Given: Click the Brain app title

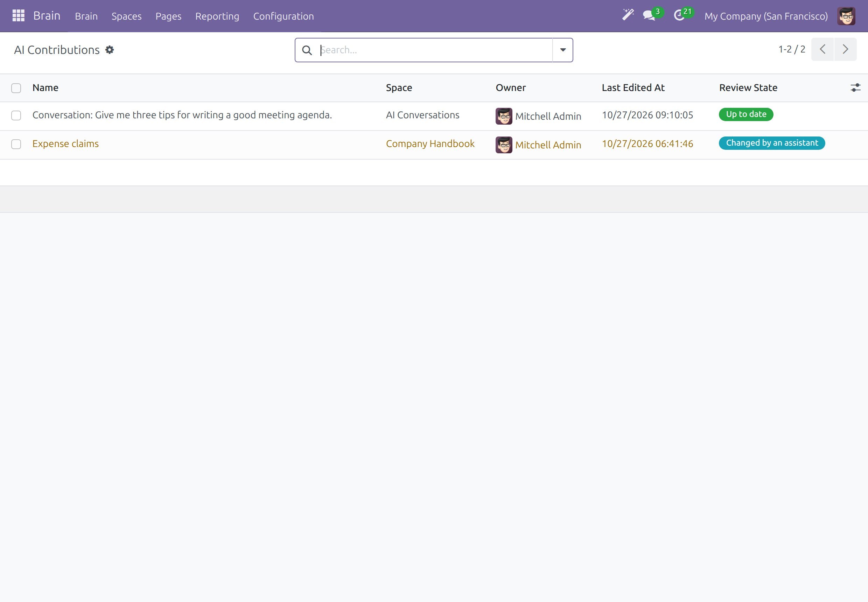Looking at the screenshot, I should (x=47, y=16).
